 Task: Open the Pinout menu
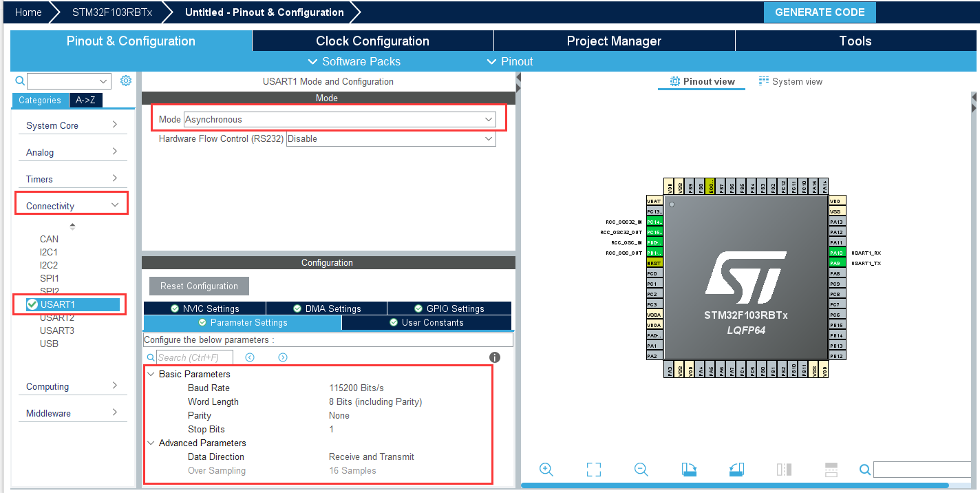tap(510, 61)
